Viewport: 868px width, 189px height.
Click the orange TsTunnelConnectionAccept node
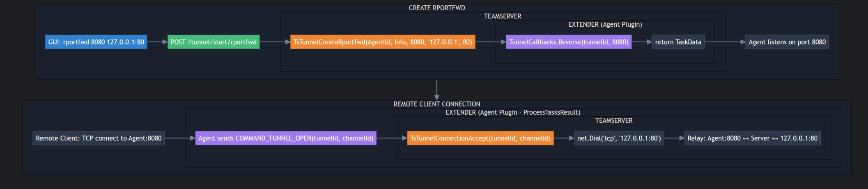pyautogui.click(x=480, y=138)
